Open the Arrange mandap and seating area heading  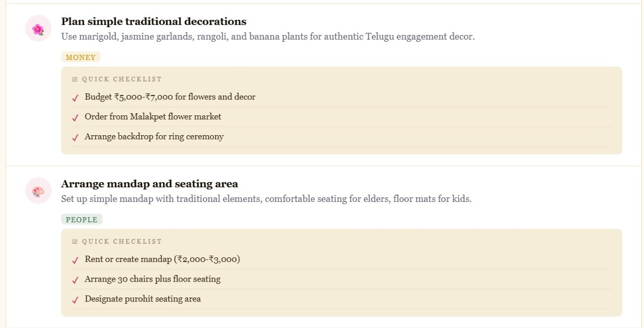click(149, 183)
